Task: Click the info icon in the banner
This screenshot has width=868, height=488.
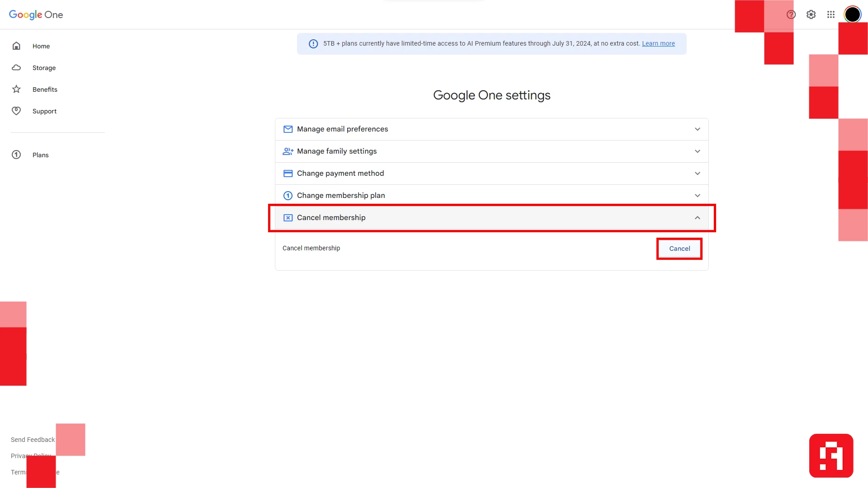Action: (x=313, y=43)
